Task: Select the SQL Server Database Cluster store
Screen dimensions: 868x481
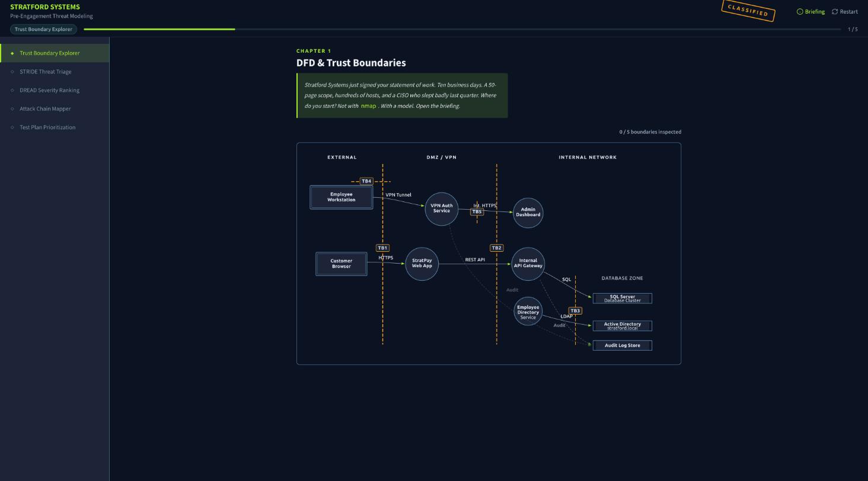Action: coord(623,299)
